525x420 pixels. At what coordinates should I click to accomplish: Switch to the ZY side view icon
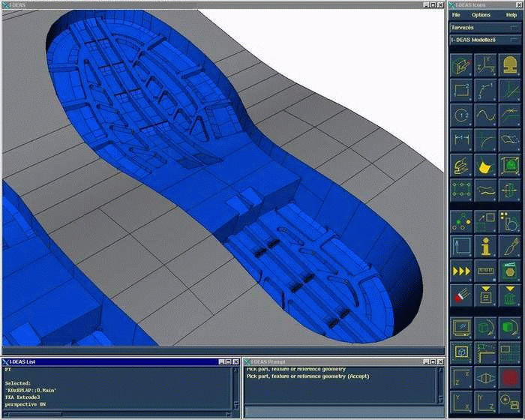tap(485, 403)
